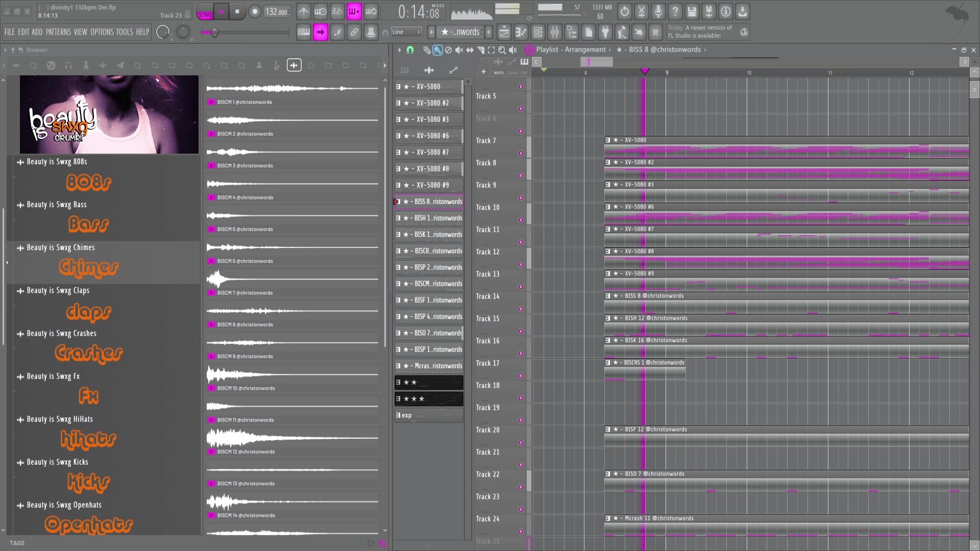This screenshot has width=980, height=551.
Task: Click the metronome icon
Action: [x=304, y=11]
